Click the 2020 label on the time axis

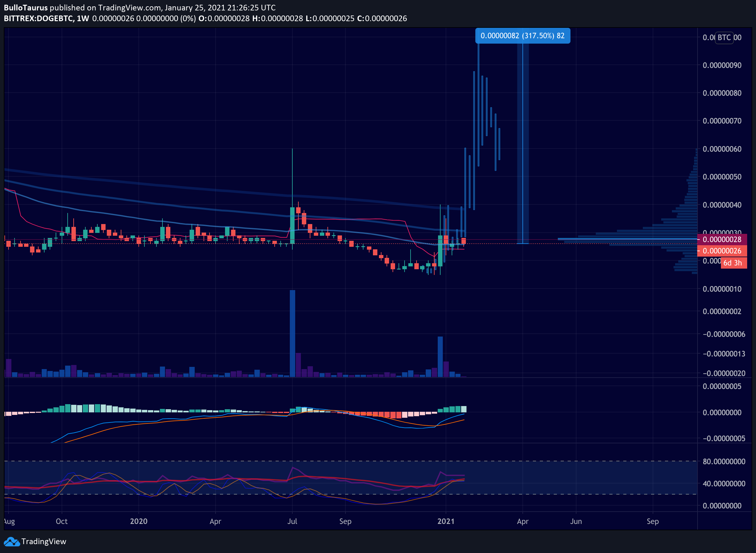click(x=139, y=521)
